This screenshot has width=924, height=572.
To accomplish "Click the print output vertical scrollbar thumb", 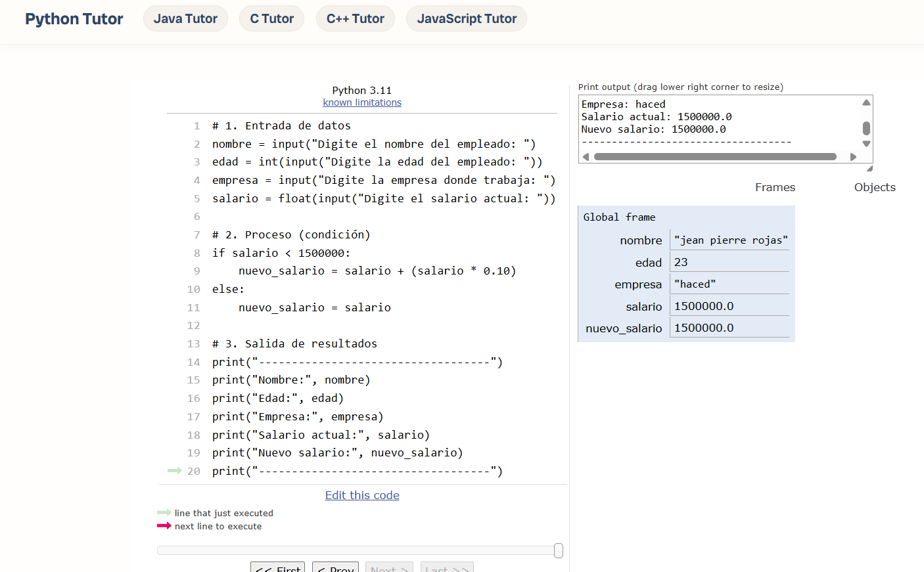I will pos(866,128).
